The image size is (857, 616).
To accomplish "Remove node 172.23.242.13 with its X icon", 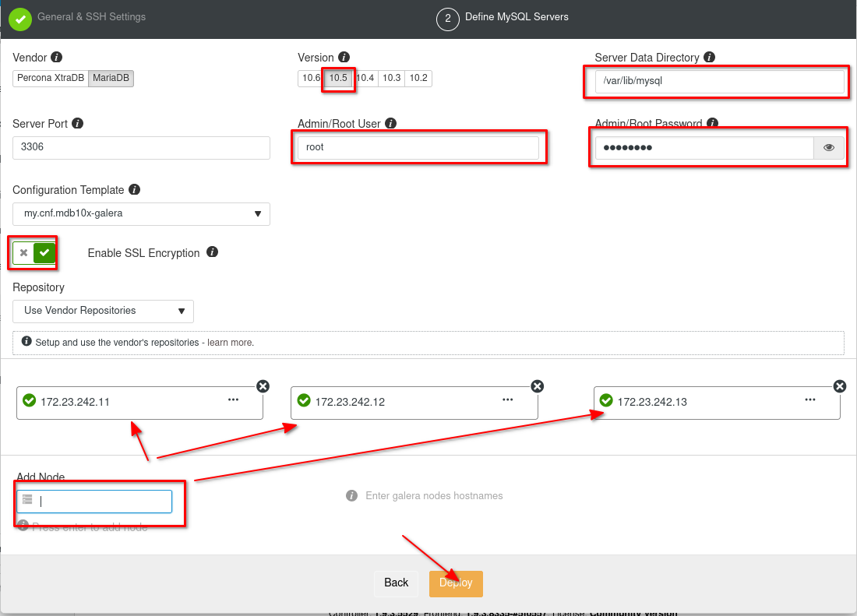I will 840,386.
